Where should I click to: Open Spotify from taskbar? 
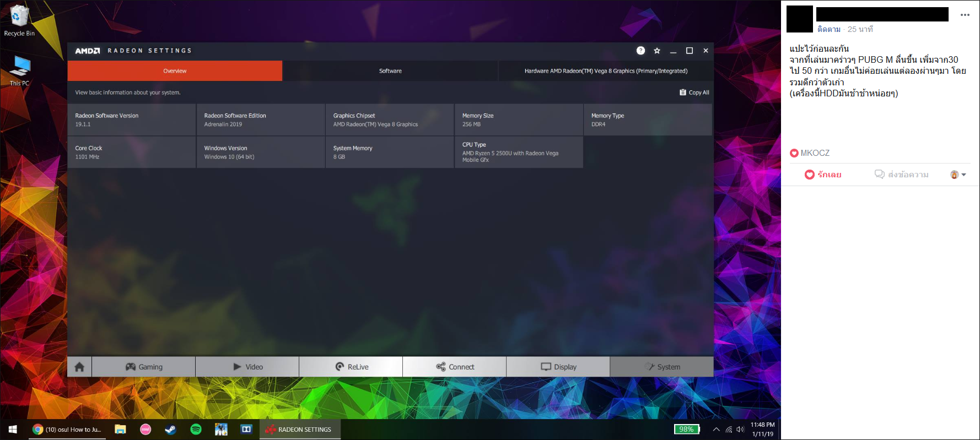pos(196,430)
